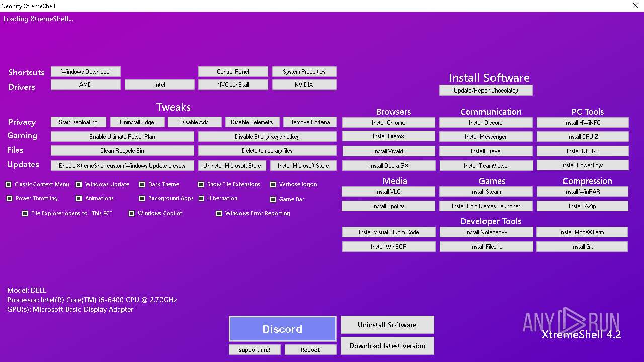644x362 pixels.
Task: Click Clean Recycle Bin
Action: pyautogui.click(x=122, y=151)
